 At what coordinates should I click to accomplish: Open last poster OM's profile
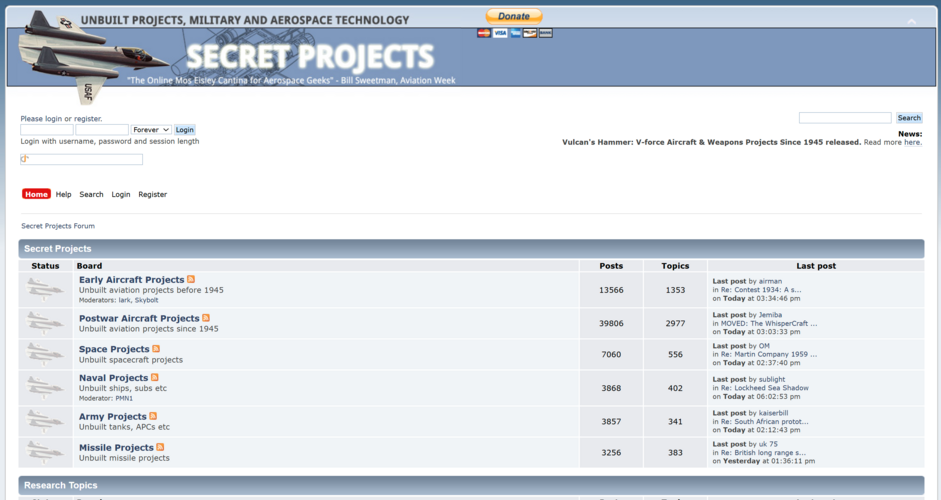tap(764, 346)
